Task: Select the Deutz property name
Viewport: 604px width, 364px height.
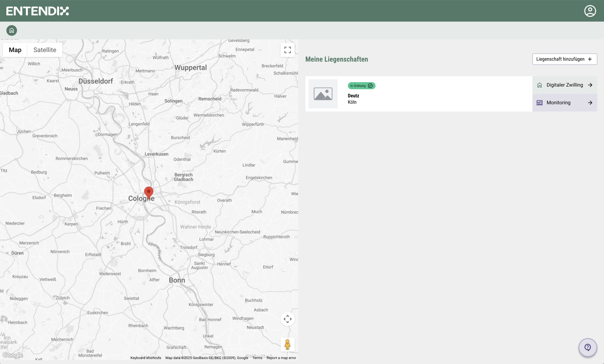Action: click(353, 96)
